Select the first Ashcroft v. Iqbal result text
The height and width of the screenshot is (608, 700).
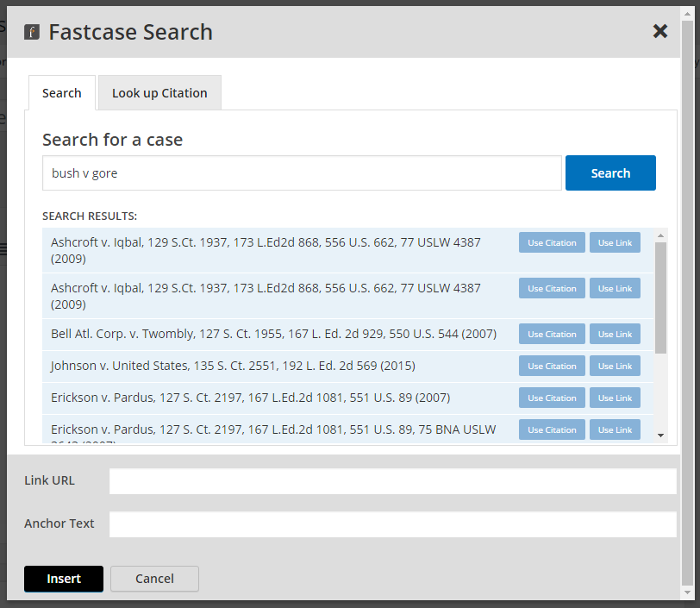pos(266,250)
